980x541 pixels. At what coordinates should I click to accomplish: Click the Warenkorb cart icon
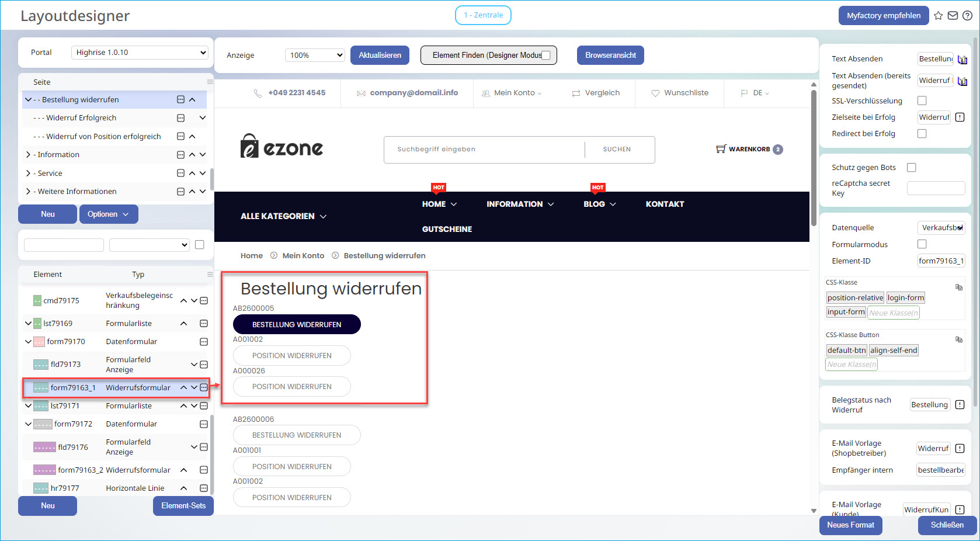721,149
